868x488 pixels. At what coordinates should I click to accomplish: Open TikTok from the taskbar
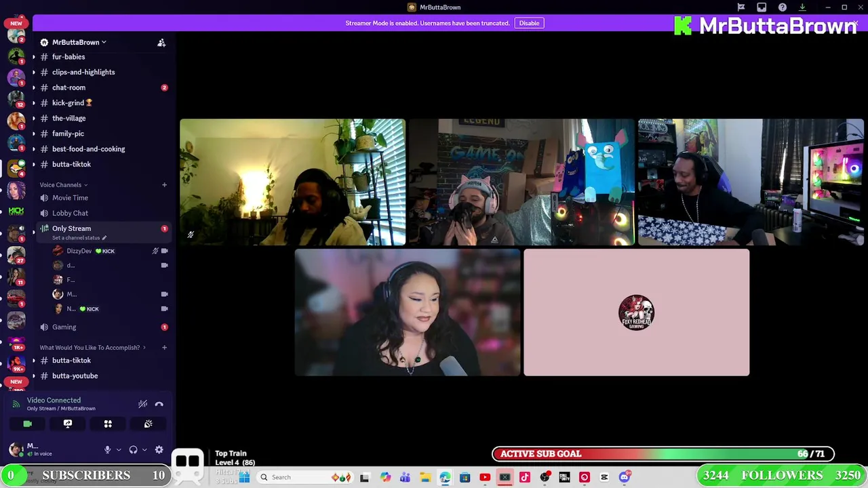[524, 477]
